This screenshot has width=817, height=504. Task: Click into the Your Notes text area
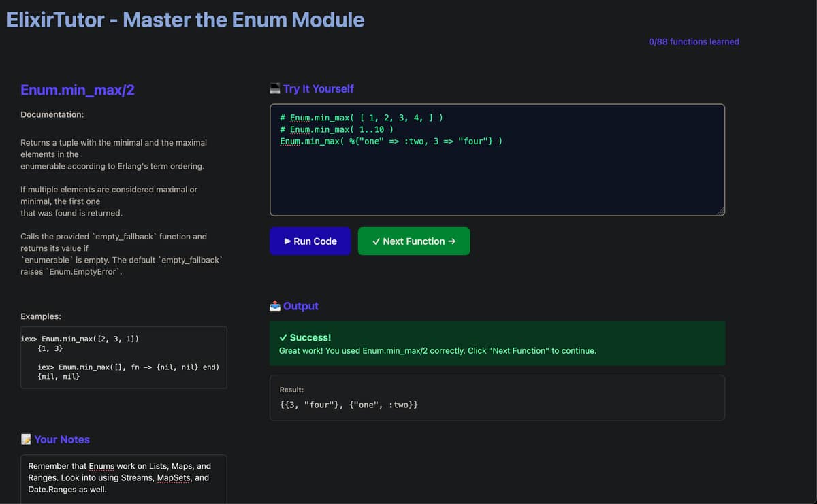click(x=123, y=477)
